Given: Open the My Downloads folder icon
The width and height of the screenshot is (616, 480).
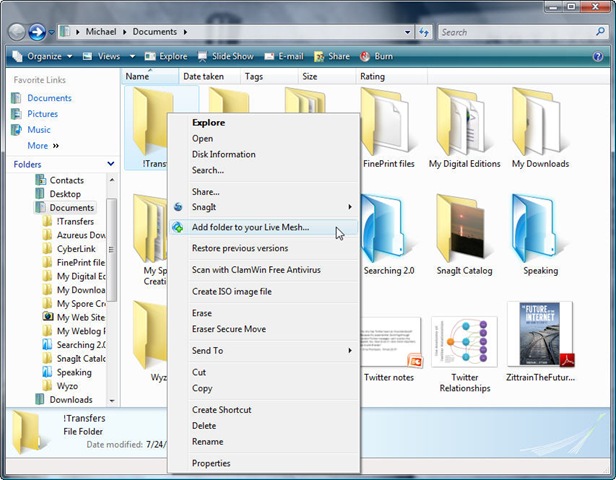Looking at the screenshot, I should tap(539, 124).
